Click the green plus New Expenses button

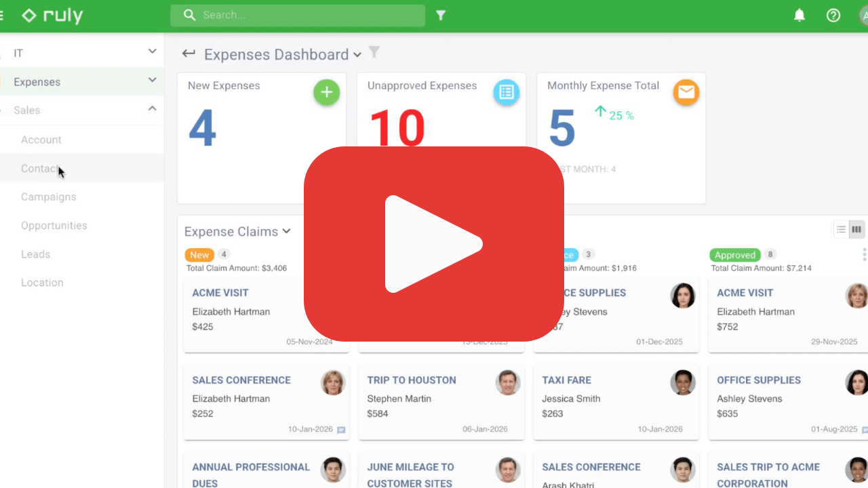coord(326,92)
